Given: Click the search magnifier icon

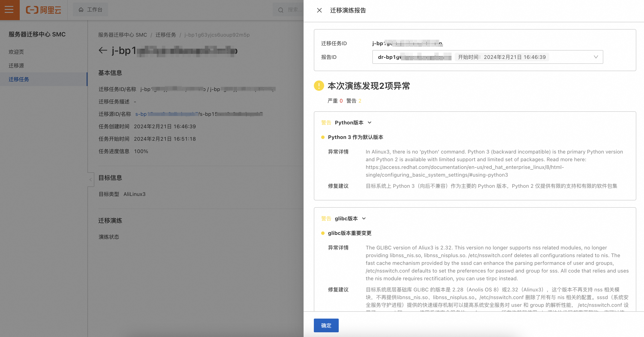Looking at the screenshot, I should click(x=281, y=10).
